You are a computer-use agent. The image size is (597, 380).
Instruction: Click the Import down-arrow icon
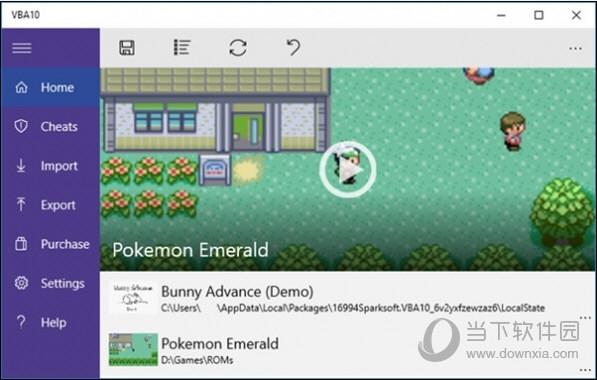pyautogui.click(x=21, y=166)
